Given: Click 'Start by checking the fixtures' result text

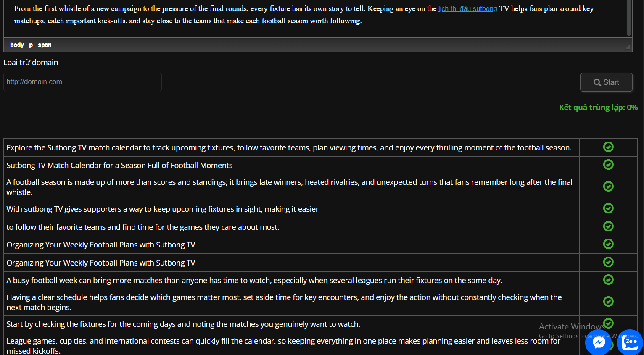Looking at the screenshot, I should (x=183, y=324).
